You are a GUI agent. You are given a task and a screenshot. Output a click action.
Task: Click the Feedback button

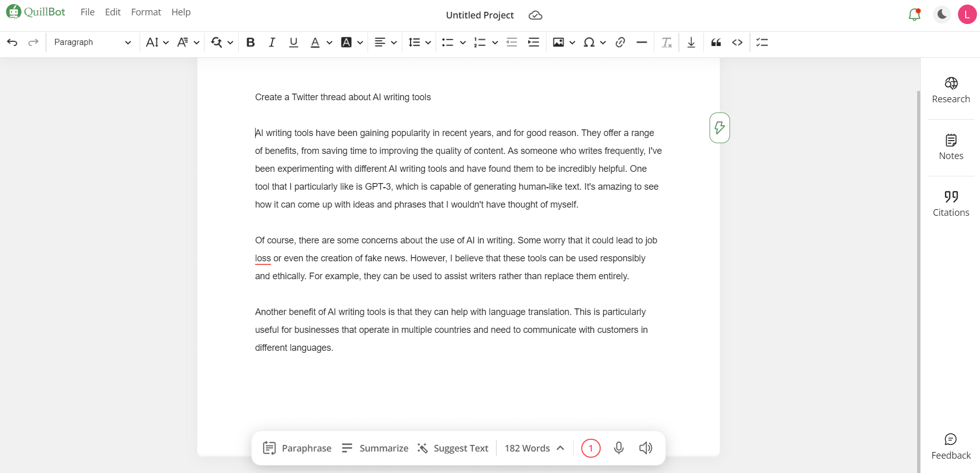pos(951,446)
